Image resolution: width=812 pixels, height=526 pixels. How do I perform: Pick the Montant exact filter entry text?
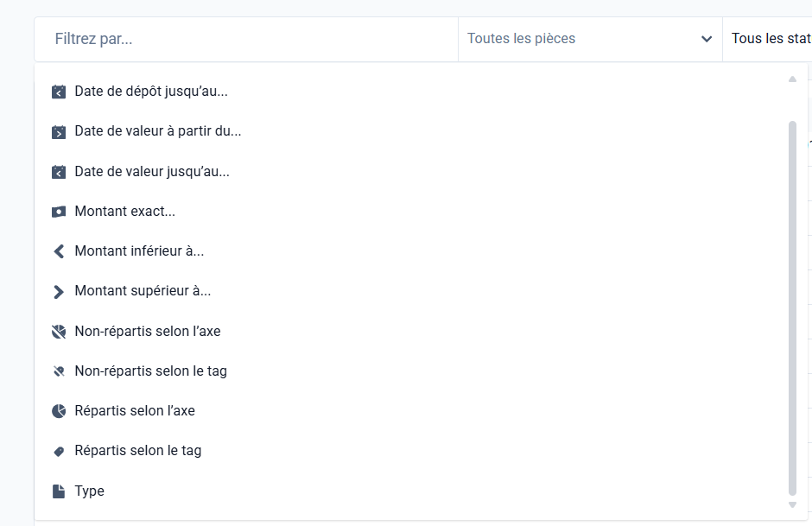[x=125, y=212]
